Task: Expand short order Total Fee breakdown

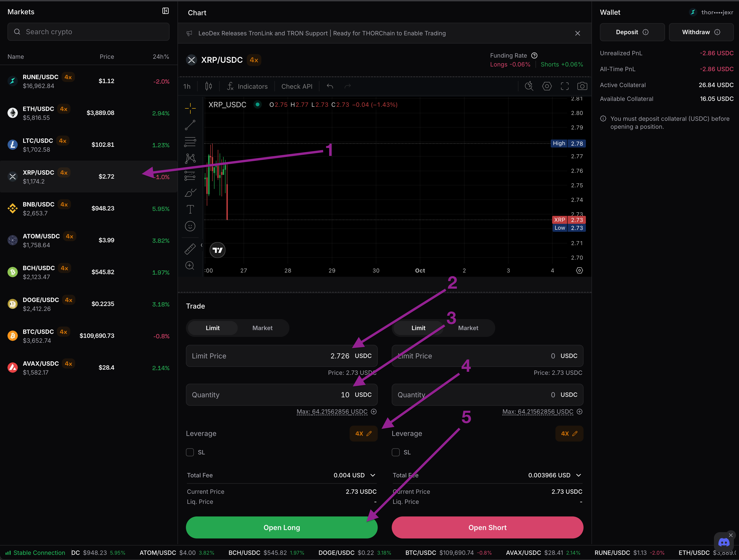Action: point(579,475)
